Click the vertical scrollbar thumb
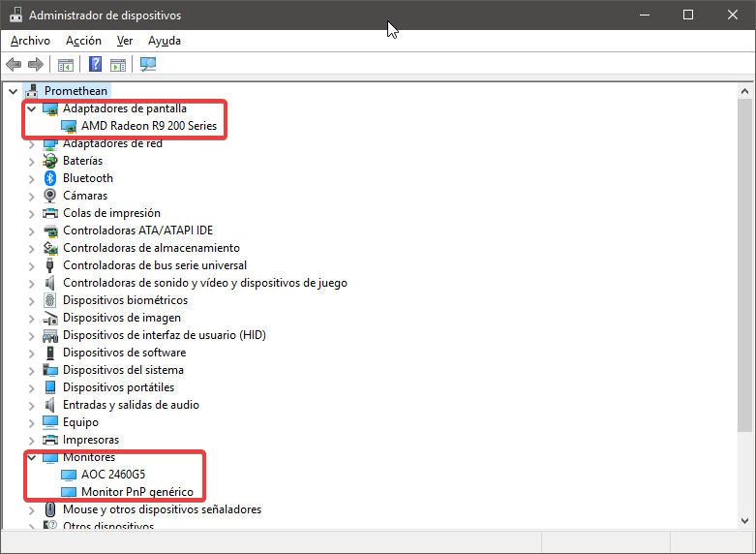The width and height of the screenshot is (756, 554). pyautogui.click(x=744, y=265)
